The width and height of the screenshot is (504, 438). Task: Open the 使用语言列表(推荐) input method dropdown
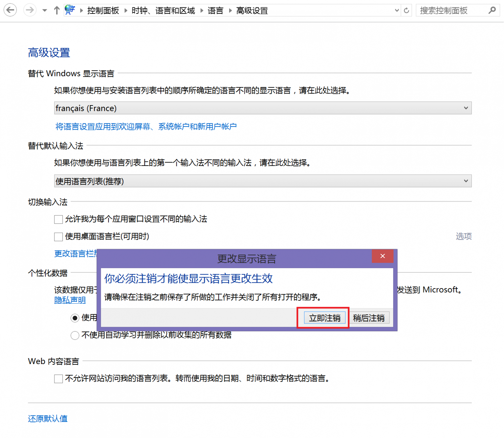click(x=263, y=181)
